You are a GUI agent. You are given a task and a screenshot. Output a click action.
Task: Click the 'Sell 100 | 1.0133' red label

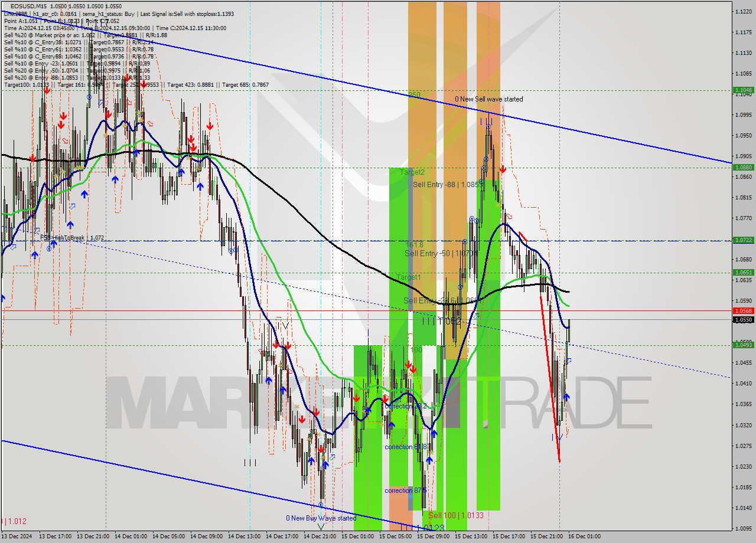click(456, 515)
